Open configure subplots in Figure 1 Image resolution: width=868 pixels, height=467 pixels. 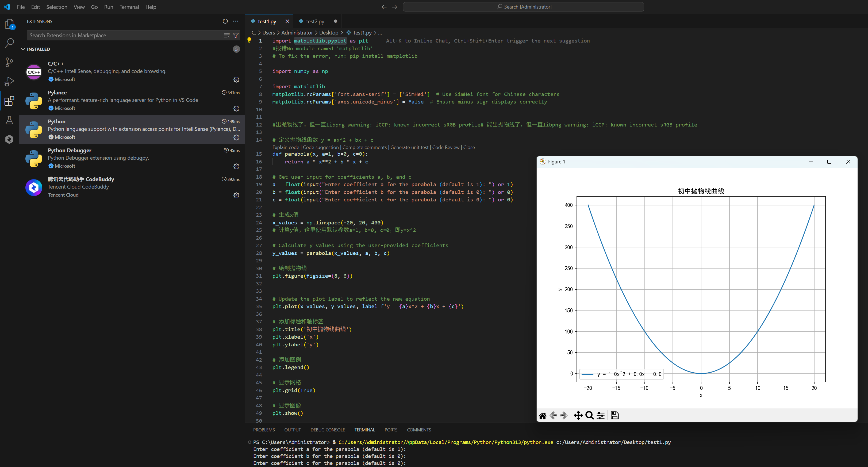click(x=600, y=415)
